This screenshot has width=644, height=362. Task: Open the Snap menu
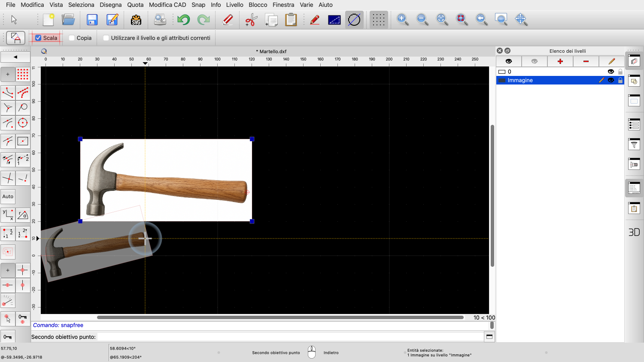(198, 5)
